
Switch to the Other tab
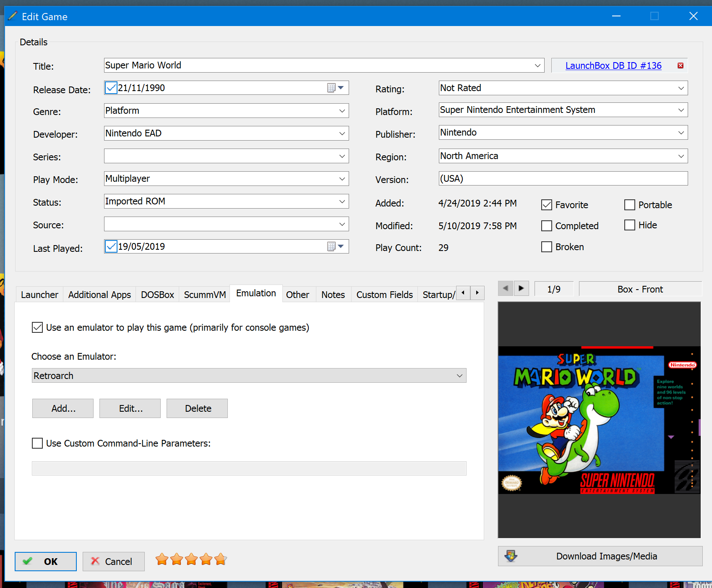[x=297, y=295]
